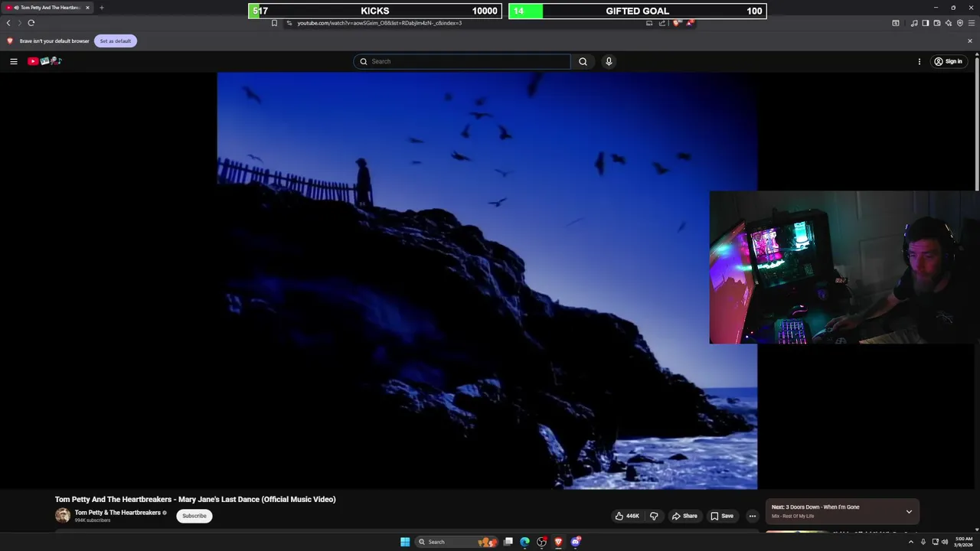Open the YouTube guide hamburger menu
980x551 pixels.
click(14, 61)
